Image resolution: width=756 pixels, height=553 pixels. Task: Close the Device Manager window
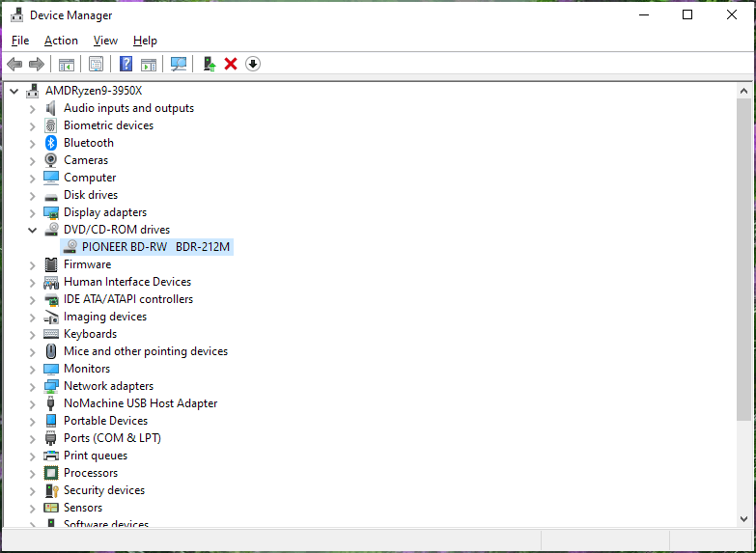coord(732,14)
